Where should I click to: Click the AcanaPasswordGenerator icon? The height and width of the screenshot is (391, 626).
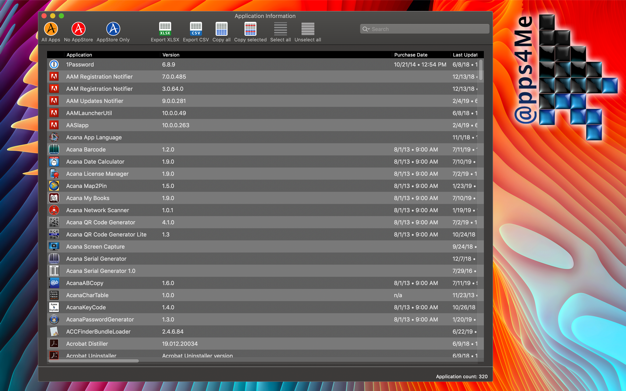coord(54,319)
